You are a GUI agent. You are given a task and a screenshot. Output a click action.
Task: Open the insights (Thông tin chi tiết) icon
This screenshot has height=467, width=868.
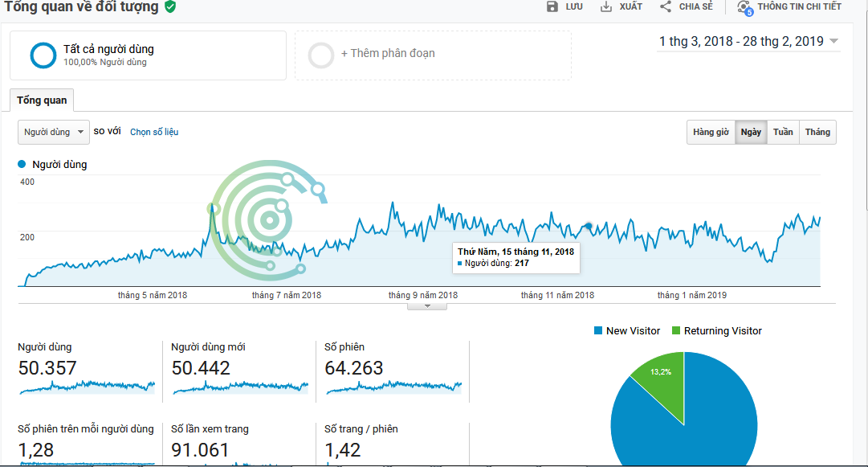(x=744, y=8)
